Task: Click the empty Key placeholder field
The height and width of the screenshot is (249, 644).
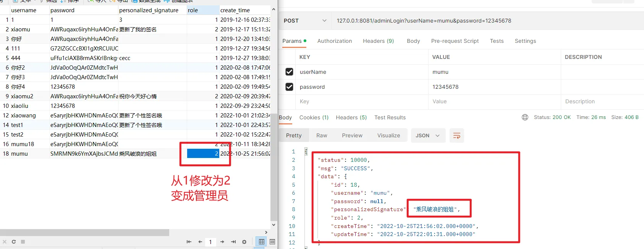Action: click(x=362, y=101)
